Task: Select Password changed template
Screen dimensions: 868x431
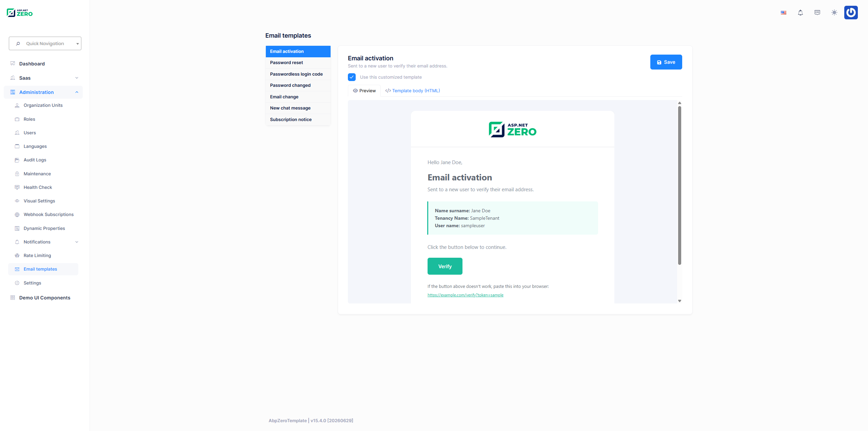Action: coord(298,85)
